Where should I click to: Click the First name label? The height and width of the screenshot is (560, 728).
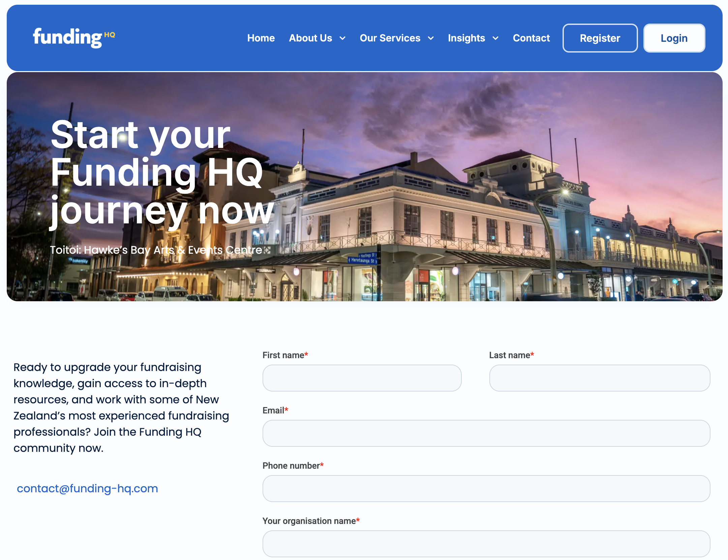coord(285,355)
